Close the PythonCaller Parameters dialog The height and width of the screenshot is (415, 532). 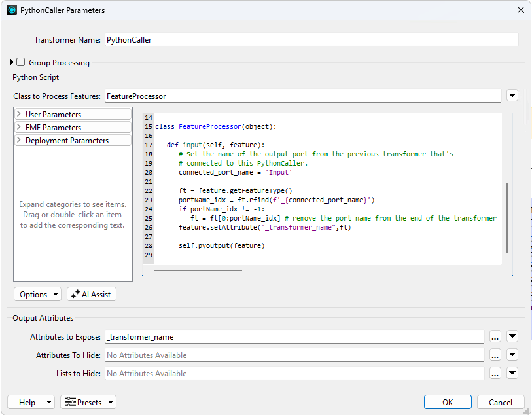tap(520, 10)
